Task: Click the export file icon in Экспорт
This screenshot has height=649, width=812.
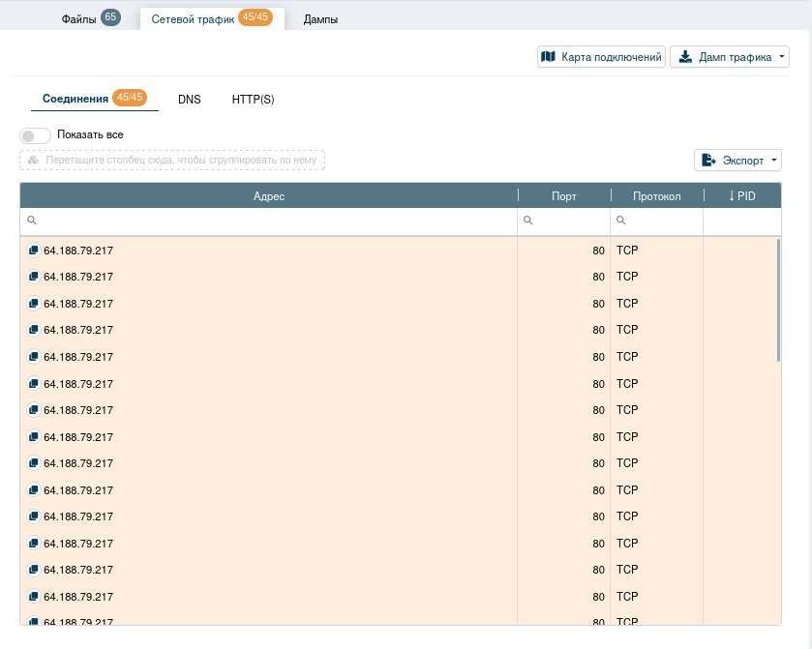Action: tap(708, 161)
